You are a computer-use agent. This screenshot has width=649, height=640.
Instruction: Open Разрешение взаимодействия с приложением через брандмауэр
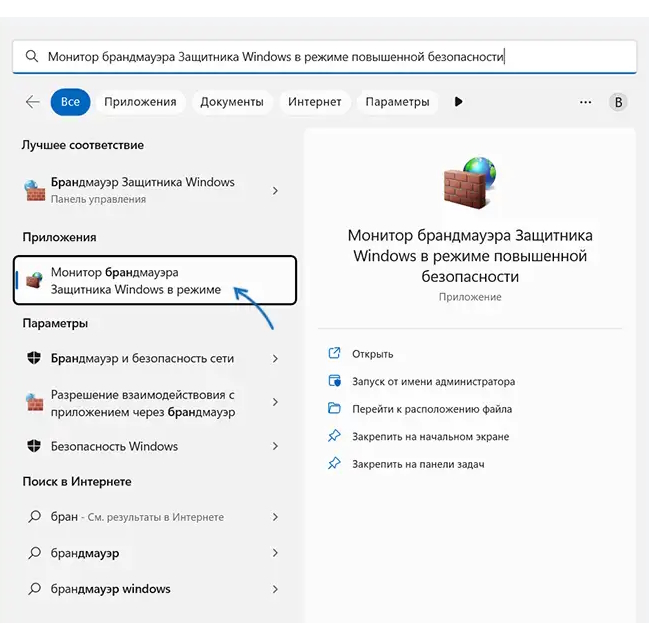point(155,403)
